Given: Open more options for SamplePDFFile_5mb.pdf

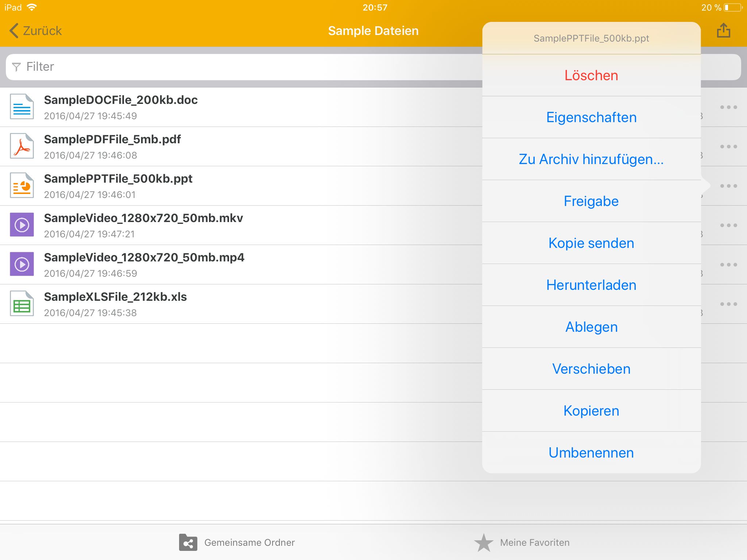Looking at the screenshot, I should pyautogui.click(x=728, y=147).
